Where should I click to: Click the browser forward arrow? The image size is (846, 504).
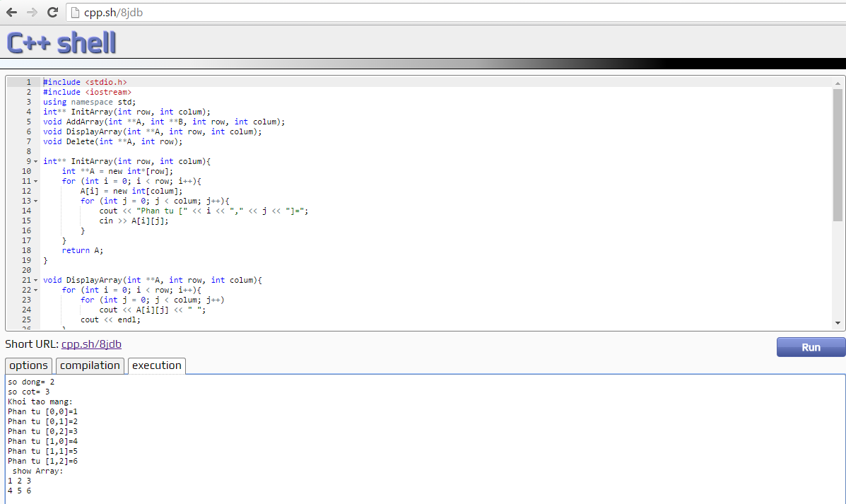click(32, 12)
